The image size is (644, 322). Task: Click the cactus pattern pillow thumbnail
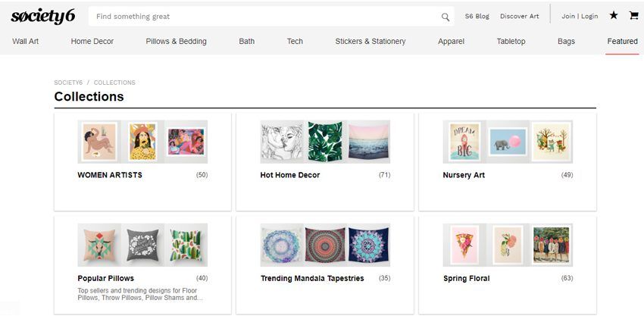tap(186, 245)
